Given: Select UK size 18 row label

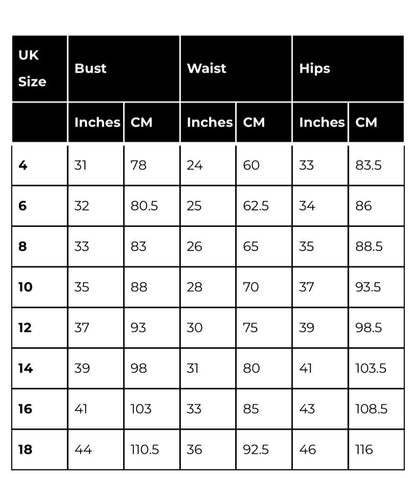Looking at the screenshot, I should (x=40, y=449).
